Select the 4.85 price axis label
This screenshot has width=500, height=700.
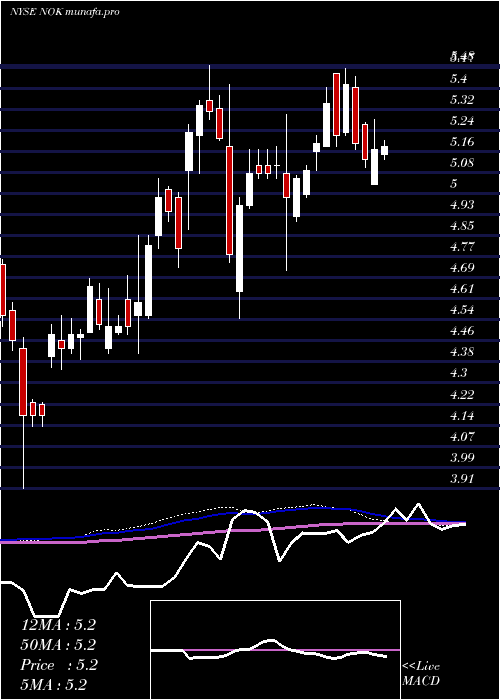click(x=462, y=226)
